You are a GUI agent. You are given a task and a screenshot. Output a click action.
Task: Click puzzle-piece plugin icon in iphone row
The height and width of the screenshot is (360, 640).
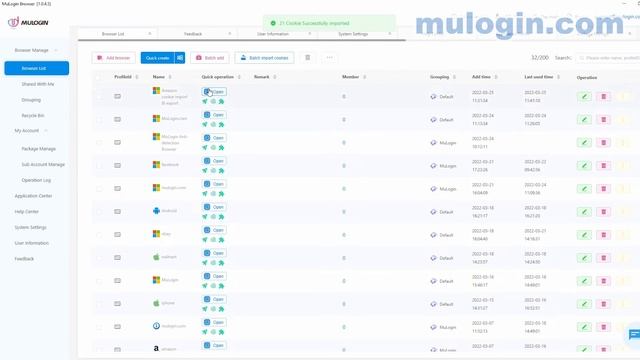[x=221, y=309]
